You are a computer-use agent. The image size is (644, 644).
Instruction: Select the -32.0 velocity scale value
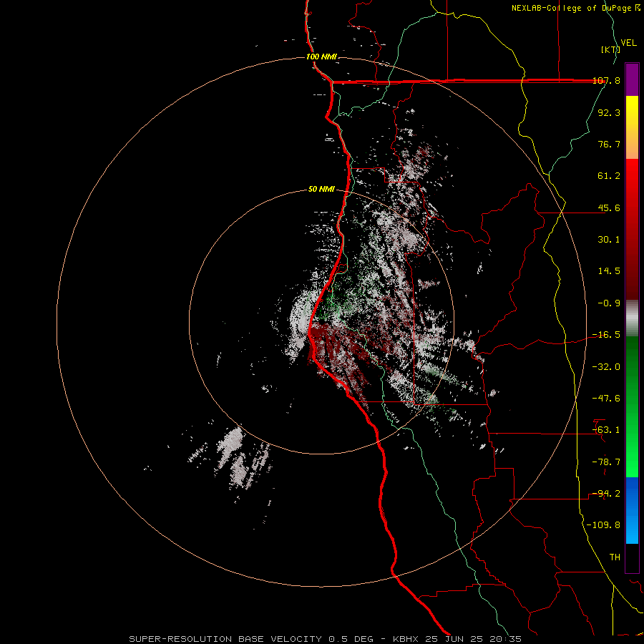(x=606, y=367)
